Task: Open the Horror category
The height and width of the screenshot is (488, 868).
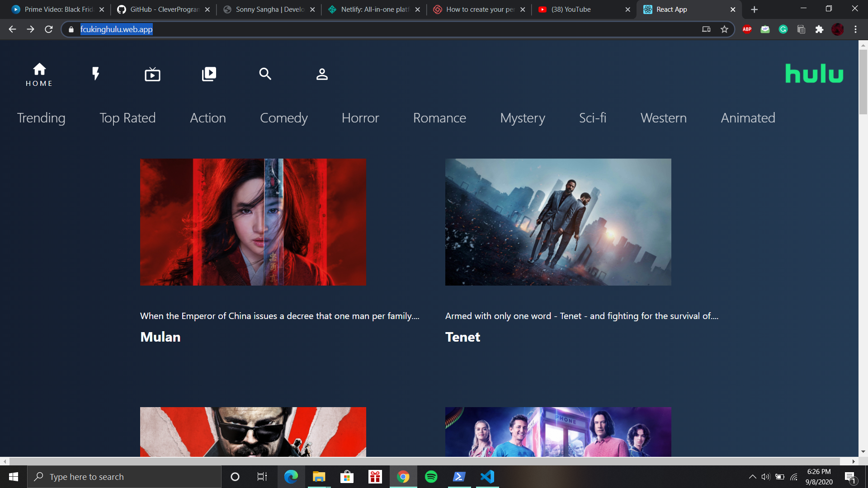Action: pyautogui.click(x=360, y=118)
